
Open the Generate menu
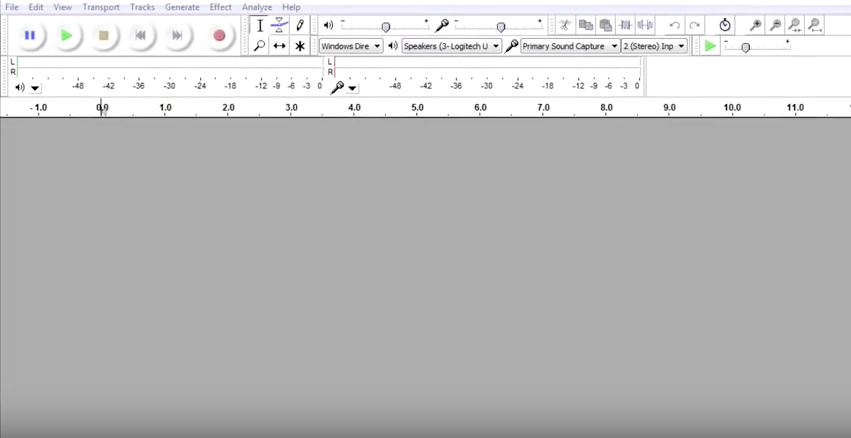pyautogui.click(x=182, y=7)
